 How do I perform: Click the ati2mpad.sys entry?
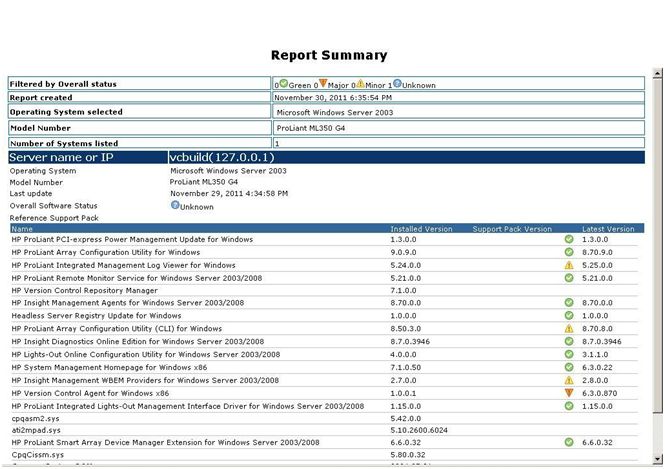pyautogui.click(x=36, y=430)
